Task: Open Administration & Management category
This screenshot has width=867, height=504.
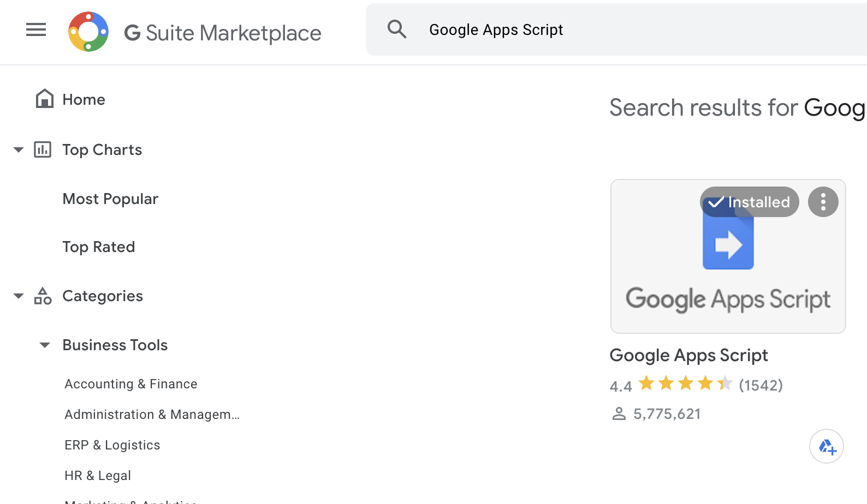Action: point(152,415)
